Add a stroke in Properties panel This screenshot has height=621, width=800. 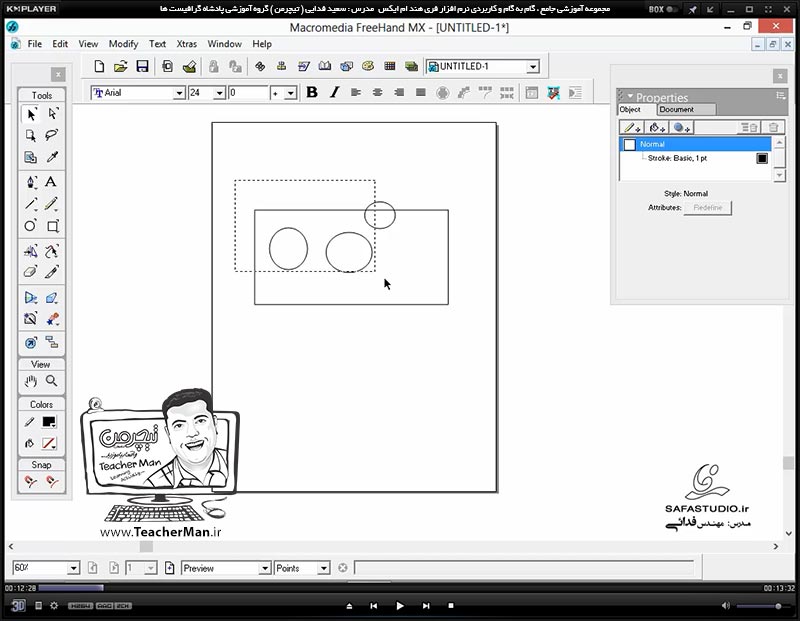coord(632,128)
